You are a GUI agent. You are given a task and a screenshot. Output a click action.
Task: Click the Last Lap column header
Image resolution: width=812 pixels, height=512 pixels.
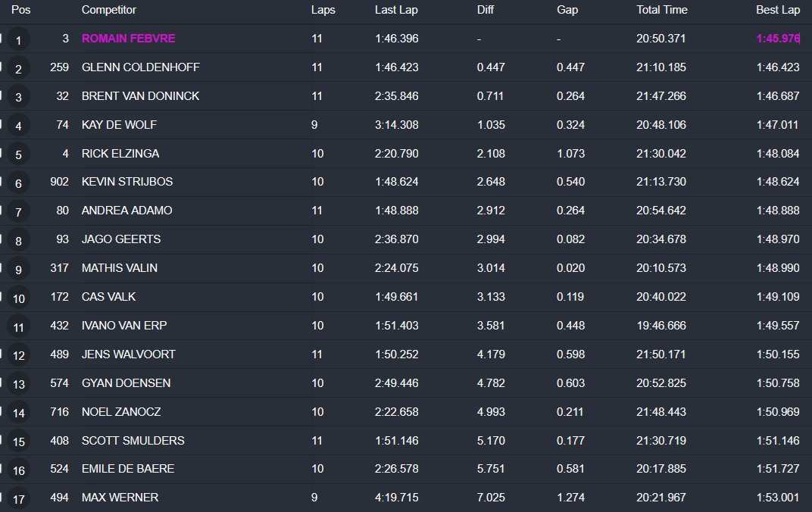395,10
